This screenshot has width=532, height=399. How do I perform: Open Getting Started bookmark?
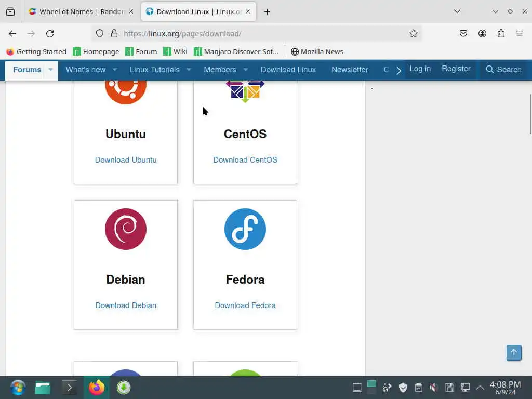click(x=36, y=51)
